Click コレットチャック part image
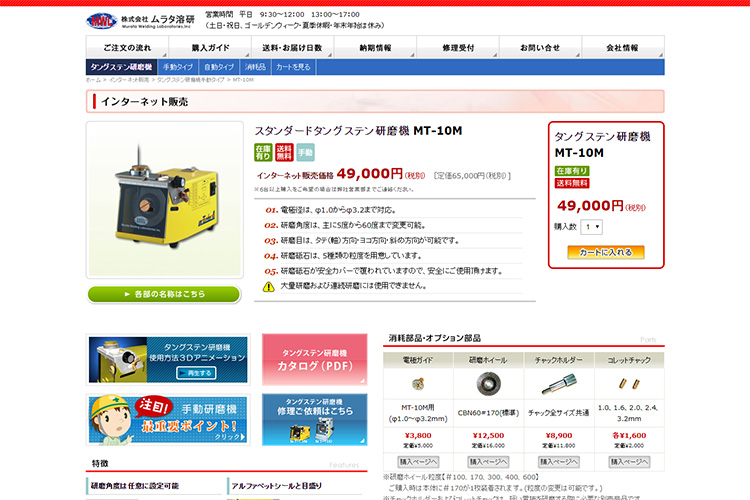 (629, 383)
